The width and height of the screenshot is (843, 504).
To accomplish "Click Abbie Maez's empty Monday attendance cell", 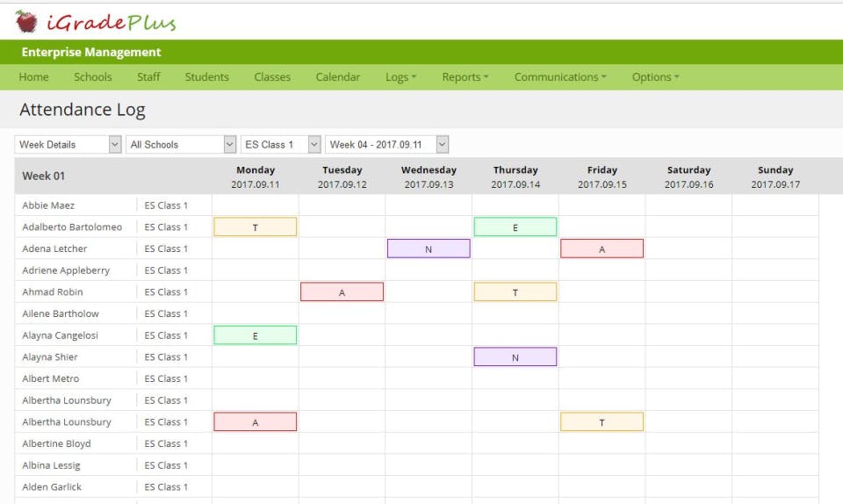I will click(x=256, y=205).
